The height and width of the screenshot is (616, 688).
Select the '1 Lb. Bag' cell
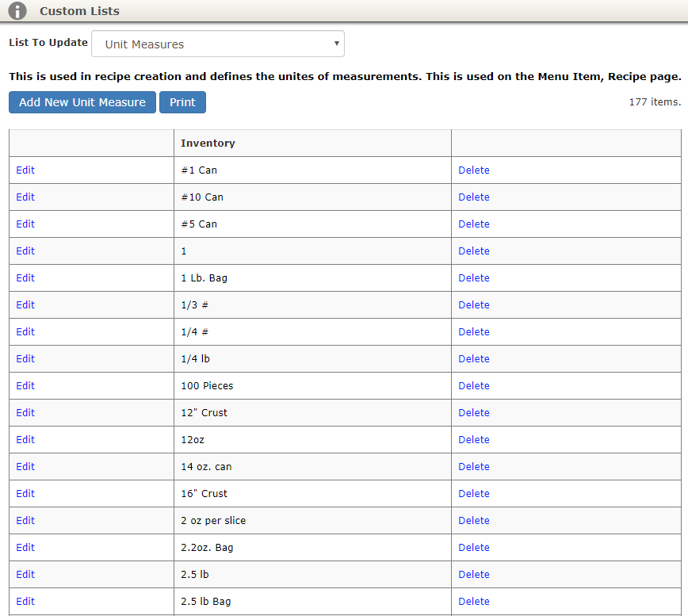(312, 278)
